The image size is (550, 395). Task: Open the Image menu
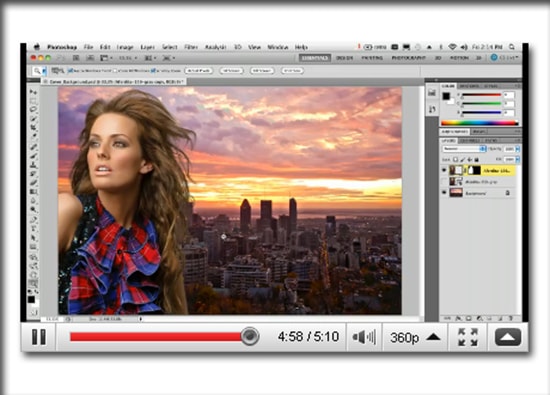(125, 47)
